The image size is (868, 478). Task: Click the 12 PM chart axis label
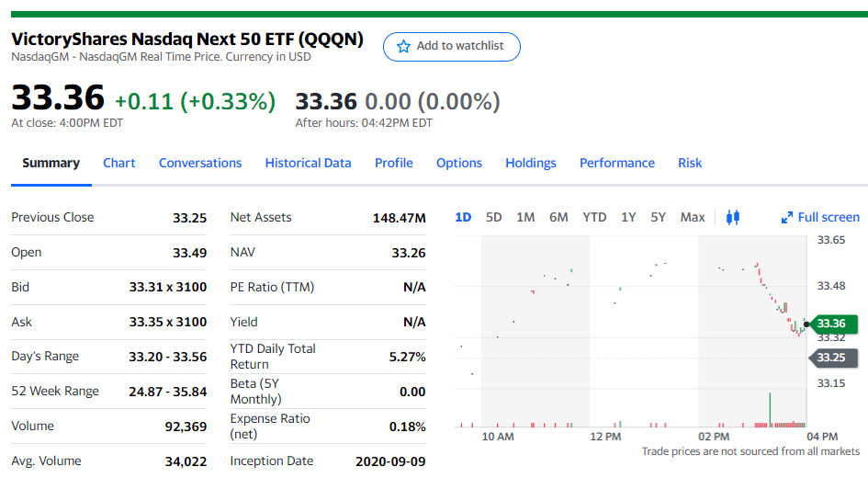coord(605,437)
